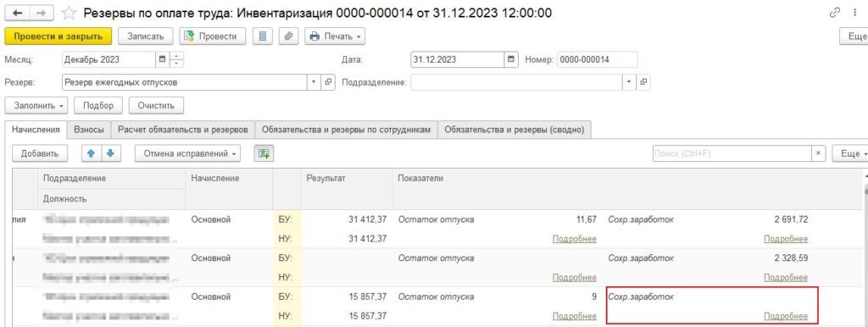Expand the Подразделение dropdown list

coord(630,82)
